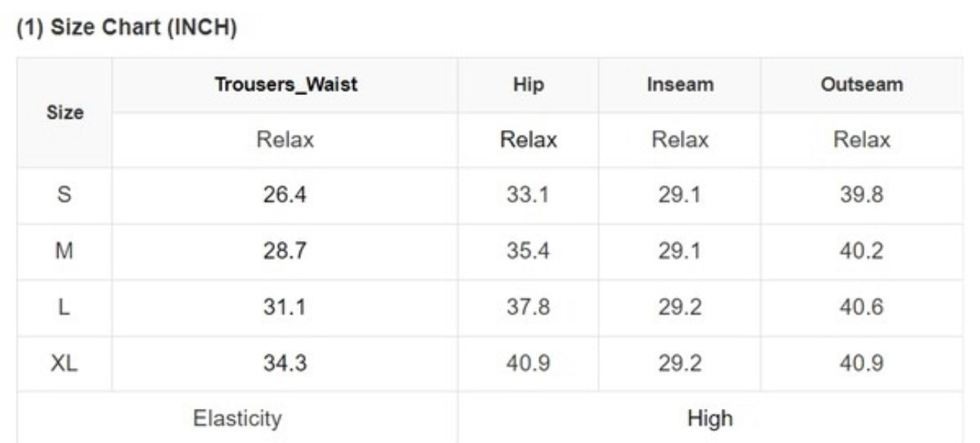Screen dimensions: 980x443
Task: Click the Elasticity row label
Action: tap(237, 418)
